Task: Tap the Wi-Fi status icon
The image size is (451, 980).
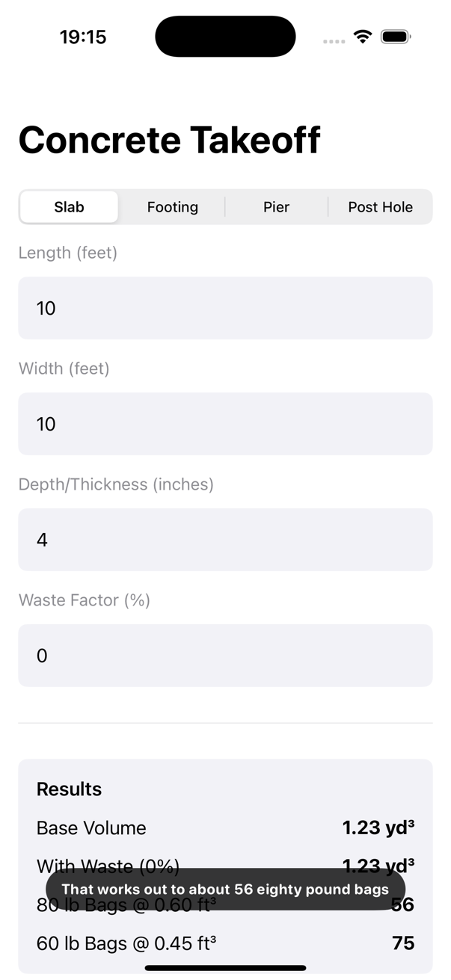Action: [363, 37]
